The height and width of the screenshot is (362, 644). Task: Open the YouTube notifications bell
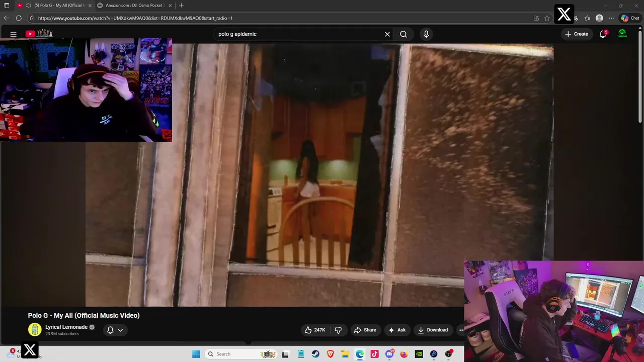[x=603, y=34]
